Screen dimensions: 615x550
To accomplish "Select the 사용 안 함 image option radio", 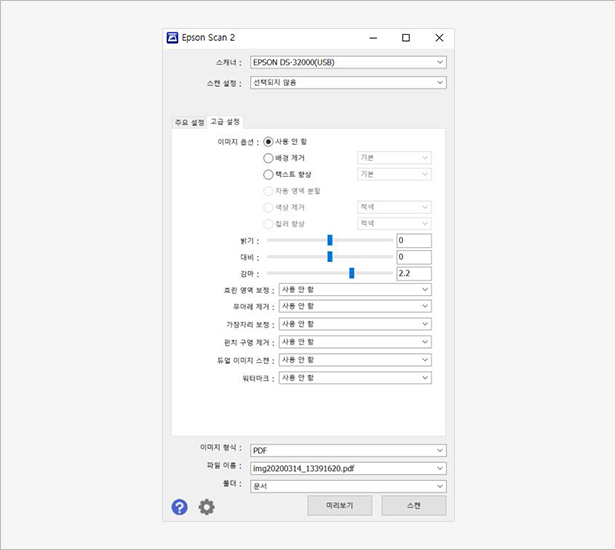I will pos(268,141).
